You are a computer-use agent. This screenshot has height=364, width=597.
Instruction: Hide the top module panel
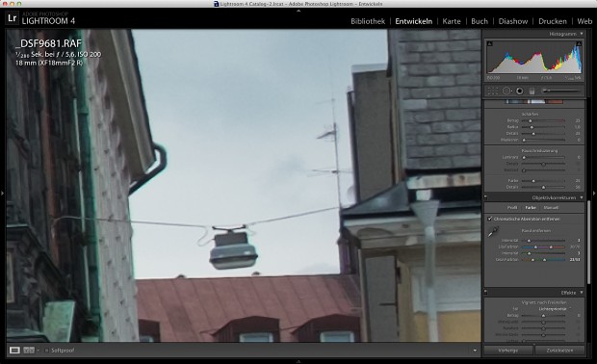298,11
